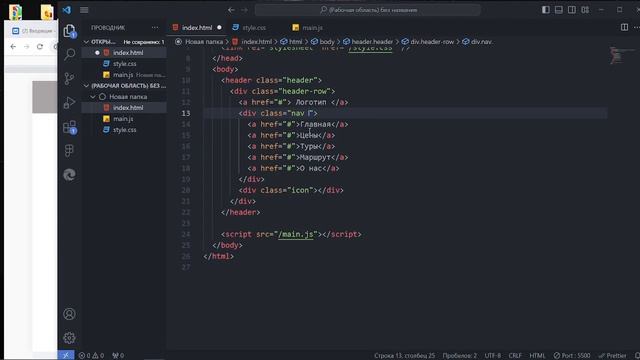640x360 pixels.
Task: Click Live Server Port: 5500 indicator
Action: coord(571,356)
